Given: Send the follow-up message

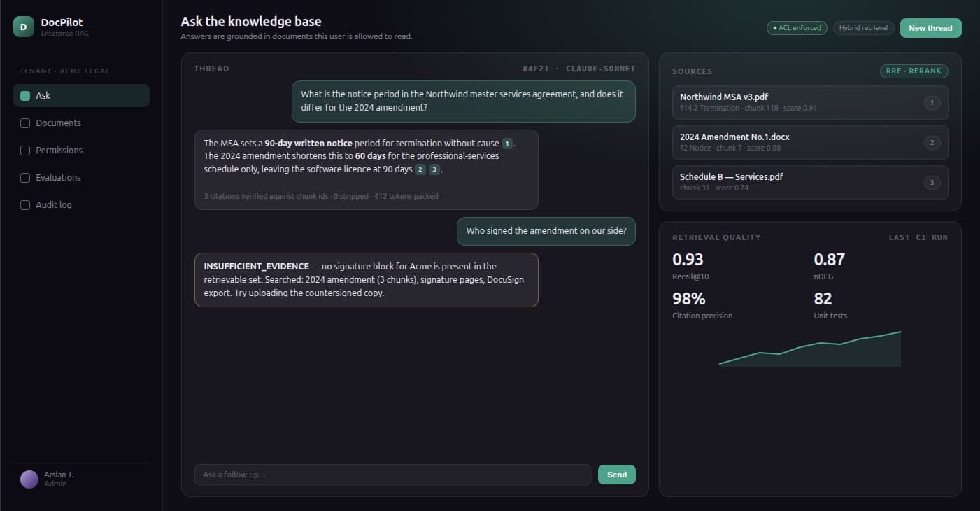Looking at the screenshot, I should click(617, 475).
